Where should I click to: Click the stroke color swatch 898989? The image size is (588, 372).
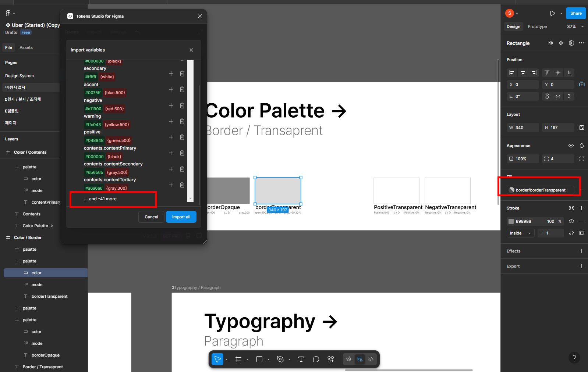pos(511,221)
